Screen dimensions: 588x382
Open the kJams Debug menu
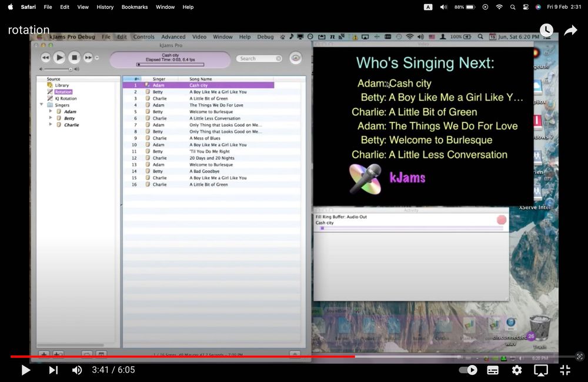click(x=265, y=36)
